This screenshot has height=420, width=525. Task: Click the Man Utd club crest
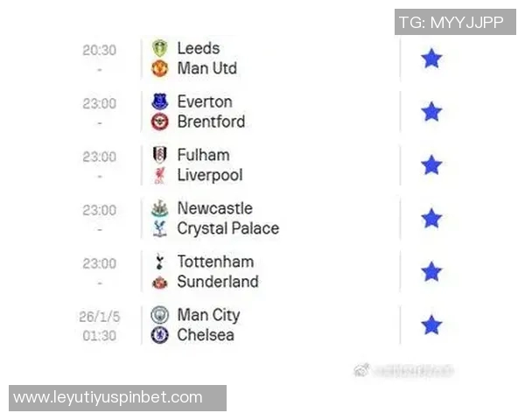(x=159, y=68)
